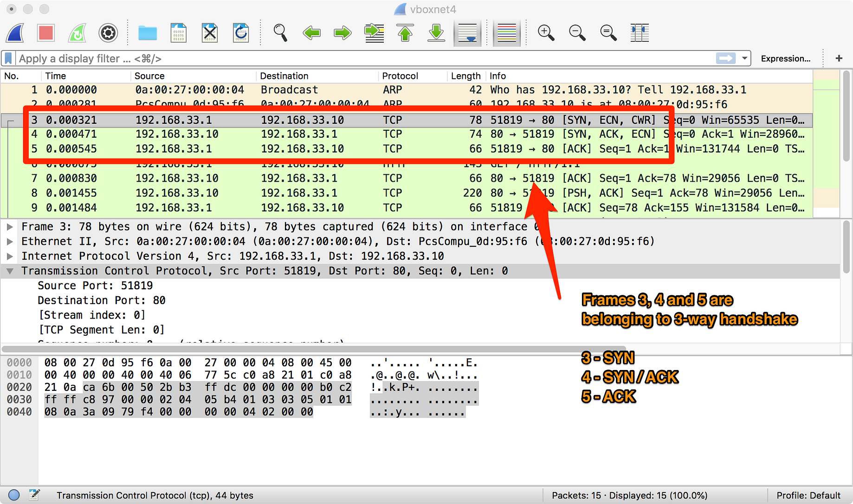Select packet 9 at time 0.001484
The height and width of the screenshot is (504, 853).
(407, 208)
